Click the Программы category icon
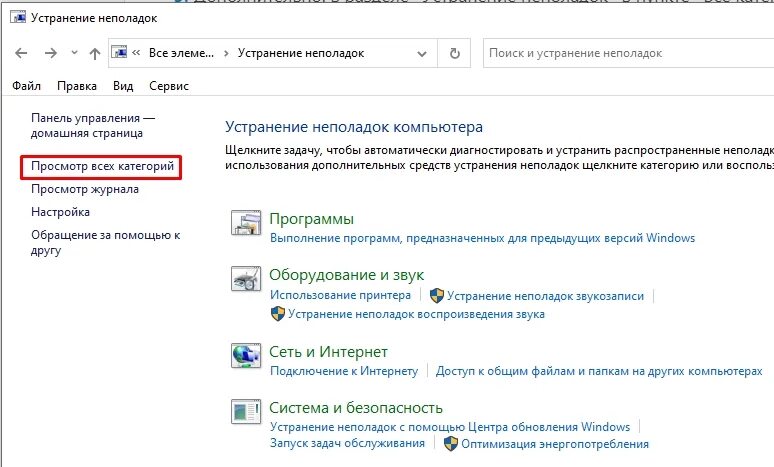This screenshot has width=774, height=467. click(246, 223)
